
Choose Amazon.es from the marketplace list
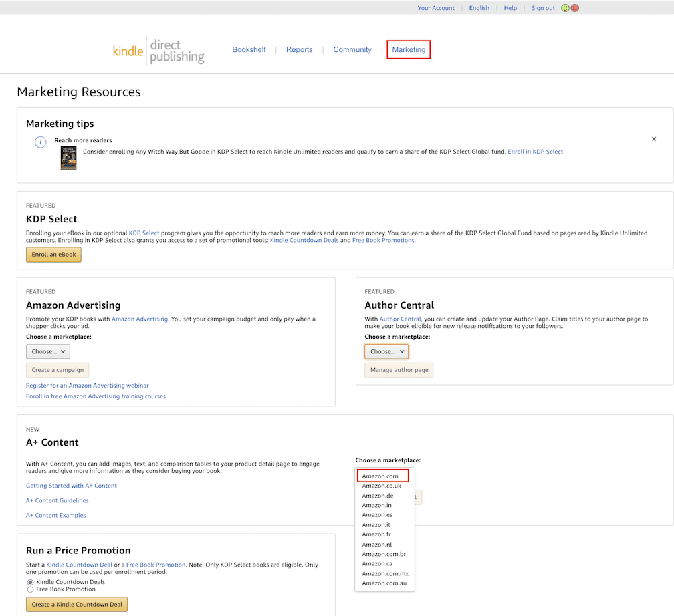377,514
